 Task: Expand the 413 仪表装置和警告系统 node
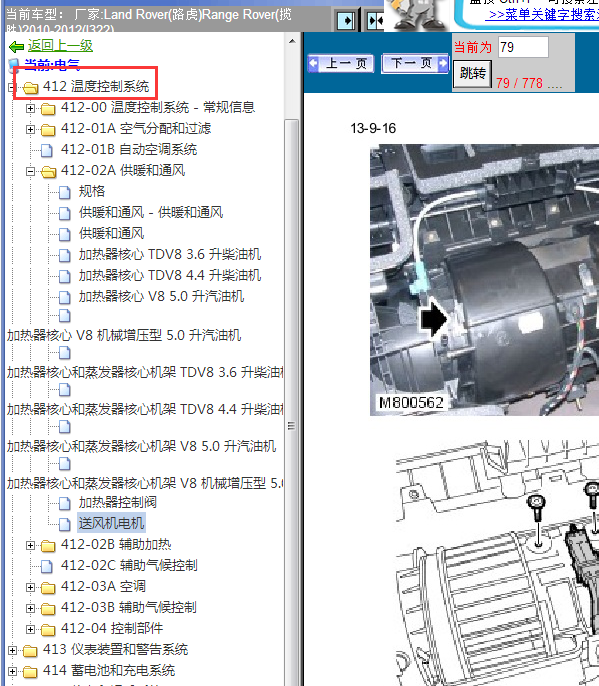(12, 650)
